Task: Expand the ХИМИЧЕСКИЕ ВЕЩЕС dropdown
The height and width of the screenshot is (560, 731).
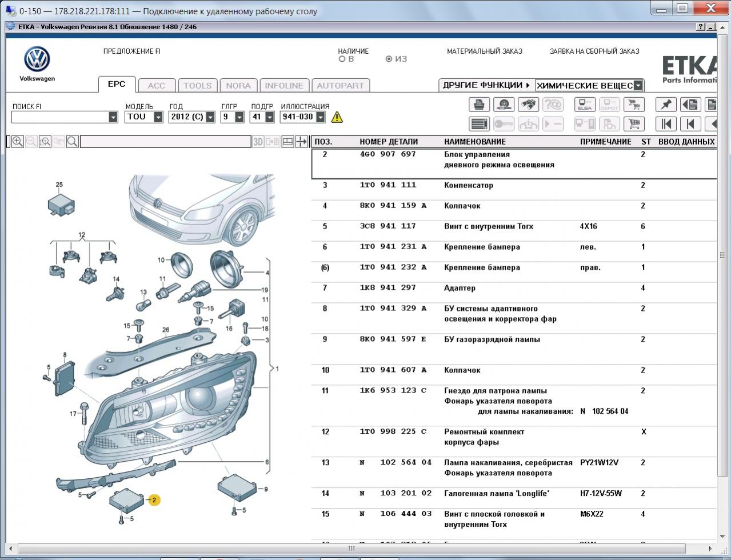Action: pyautogui.click(x=638, y=86)
